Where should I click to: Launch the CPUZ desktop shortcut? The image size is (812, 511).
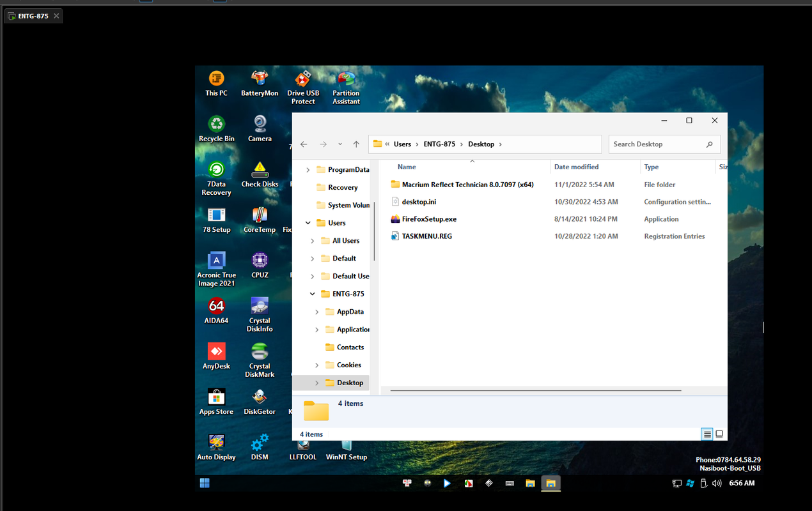coord(260,266)
